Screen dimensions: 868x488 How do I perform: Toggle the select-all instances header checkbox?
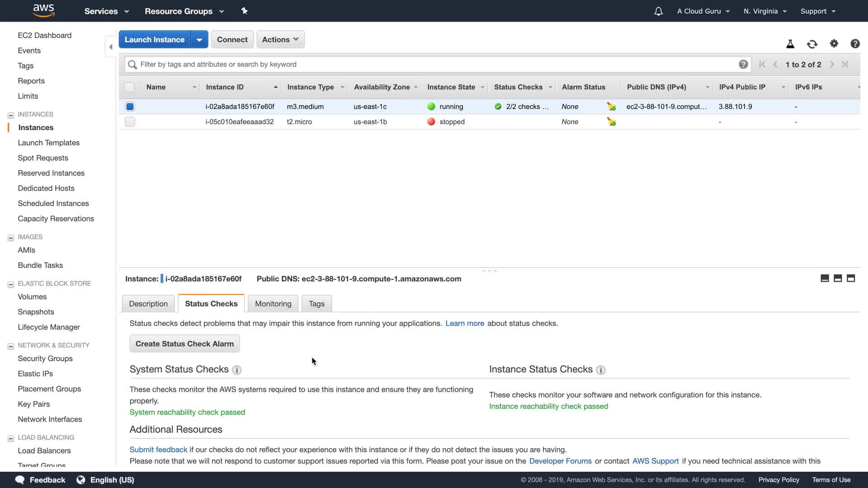click(x=130, y=87)
